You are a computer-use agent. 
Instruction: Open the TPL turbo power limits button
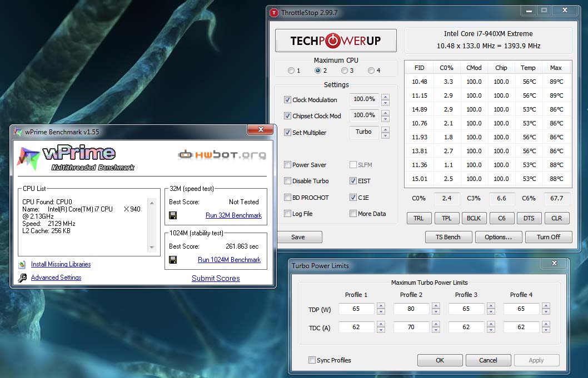point(447,218)
